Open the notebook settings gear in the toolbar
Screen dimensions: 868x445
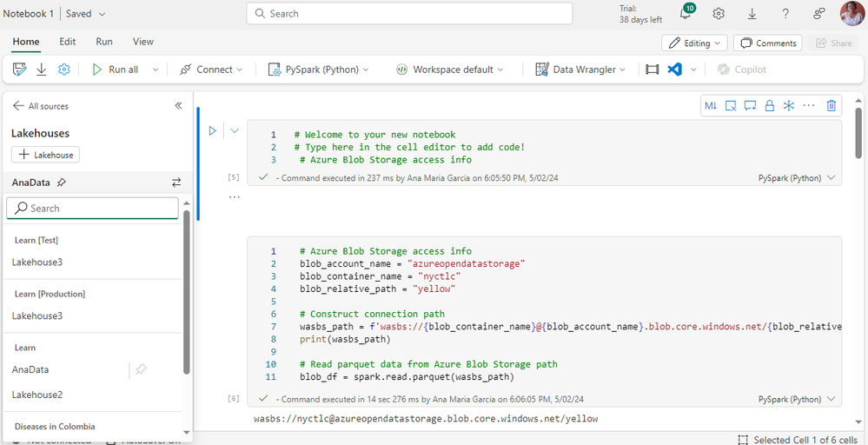(x=64, y=70)
